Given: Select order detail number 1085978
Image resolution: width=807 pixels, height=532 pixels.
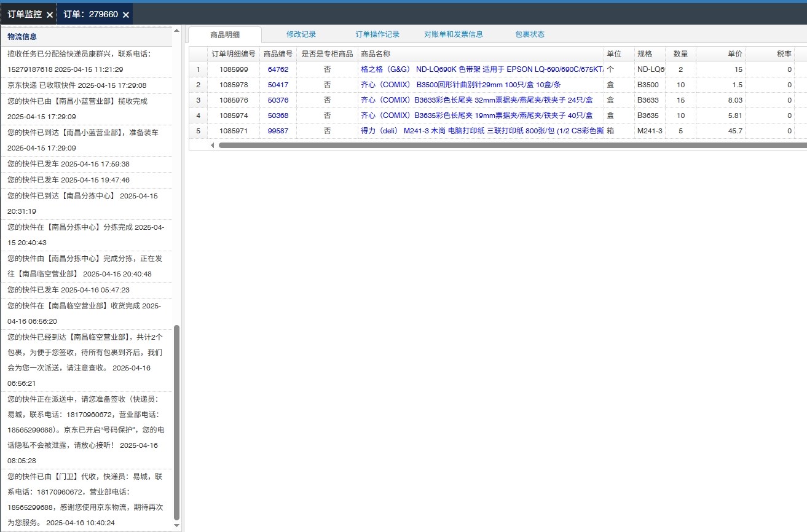Looking at the screenshot, I should 234,85.
